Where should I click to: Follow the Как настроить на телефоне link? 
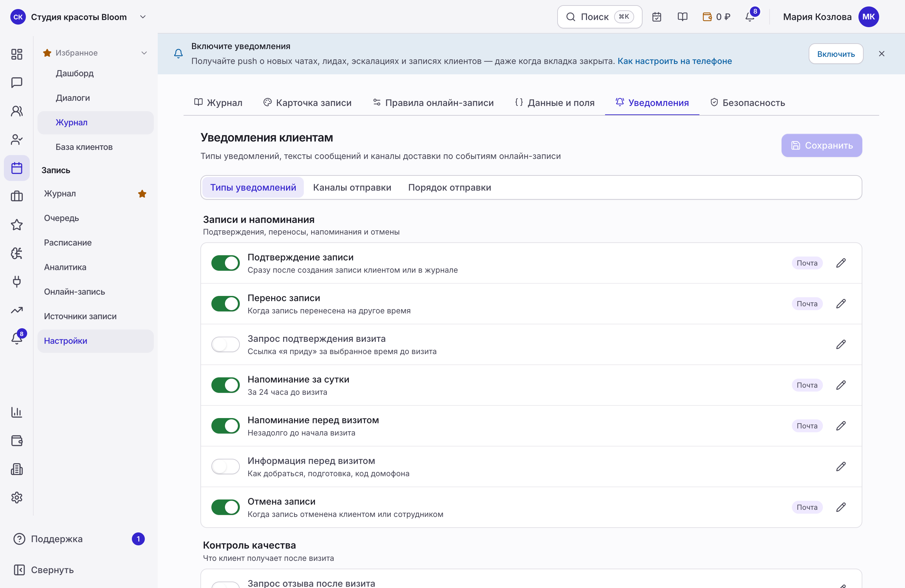point(675,61)
